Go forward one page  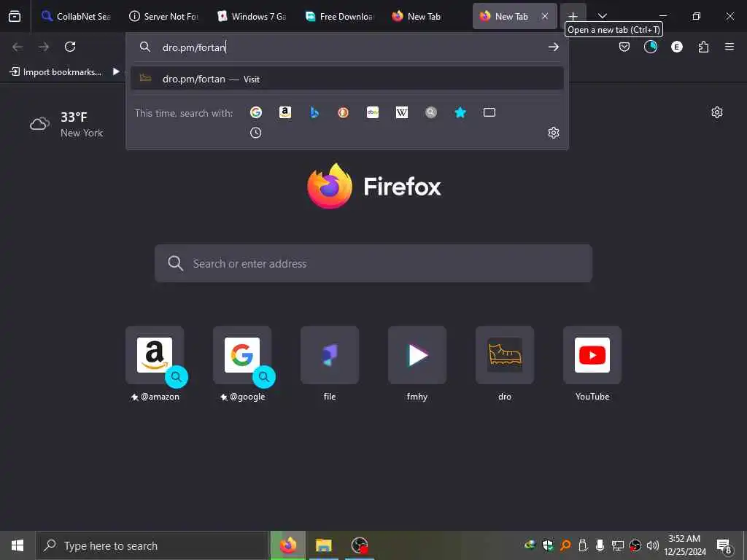coord(44,47)
